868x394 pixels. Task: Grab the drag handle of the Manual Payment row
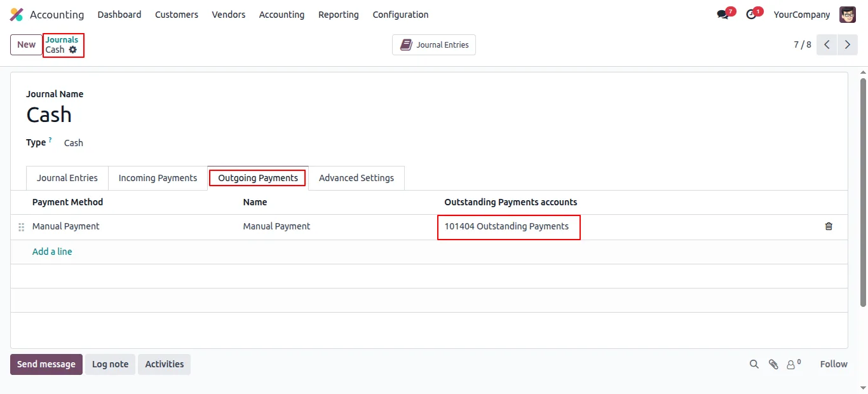point(21,227)
